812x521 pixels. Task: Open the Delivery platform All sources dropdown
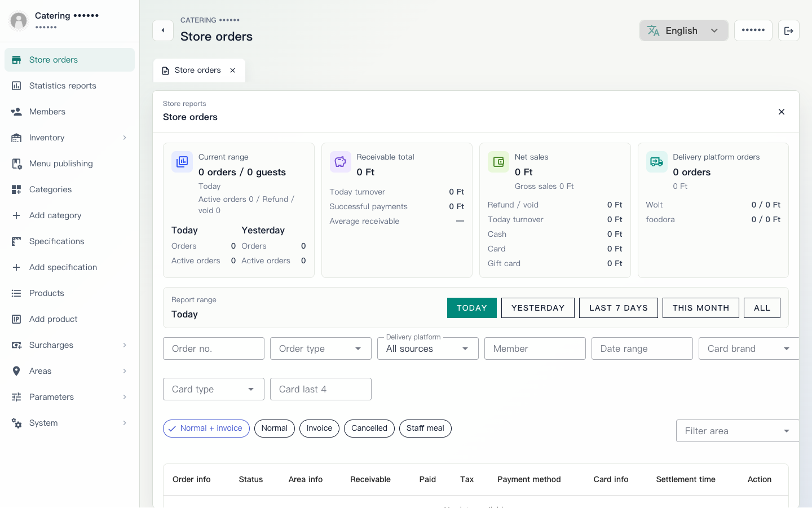[428, 348]
